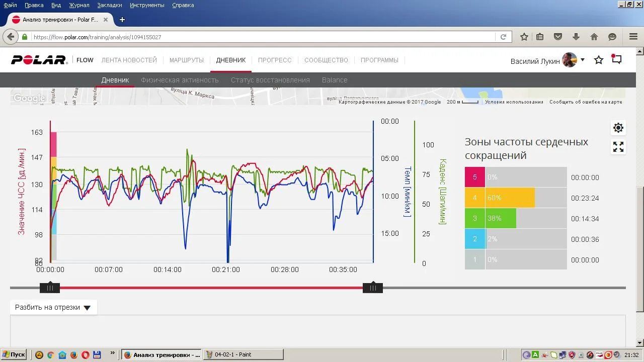Open the favorites star in Polar header
This screenshot has height=362, width=644.
pos(599,60)
